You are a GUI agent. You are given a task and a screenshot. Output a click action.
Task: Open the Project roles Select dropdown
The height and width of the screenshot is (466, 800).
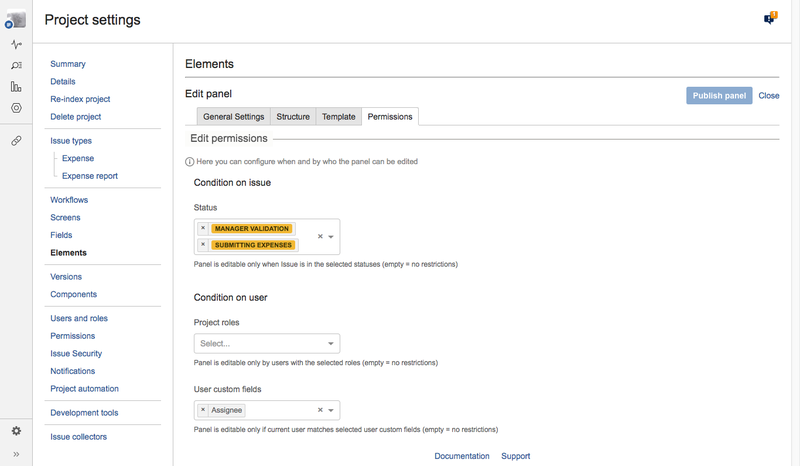pos(266,344)
